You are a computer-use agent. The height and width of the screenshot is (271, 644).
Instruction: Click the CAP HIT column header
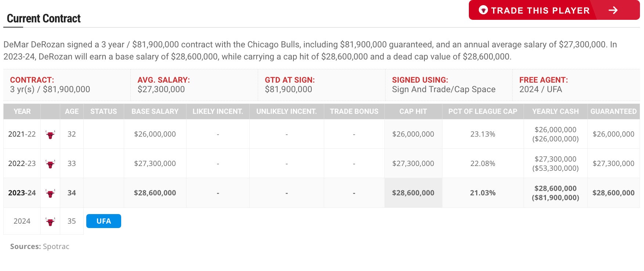[x=413, y=112]
